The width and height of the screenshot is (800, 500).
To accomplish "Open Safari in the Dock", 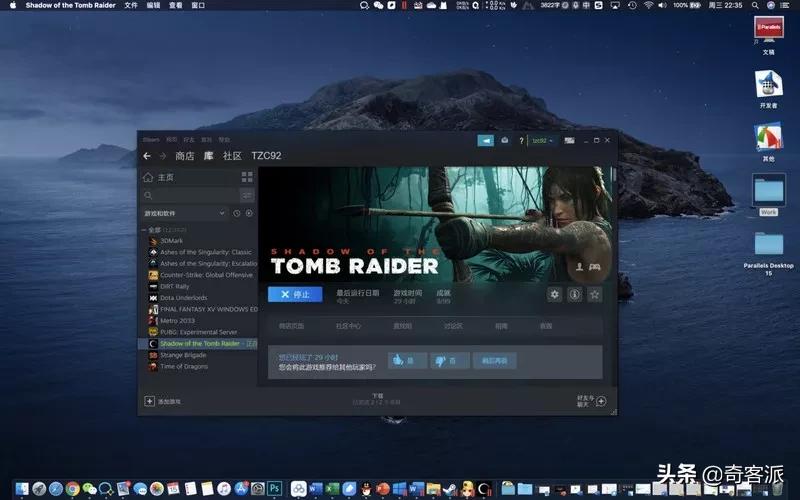I will pyautogui.click(x=56, y=489).
